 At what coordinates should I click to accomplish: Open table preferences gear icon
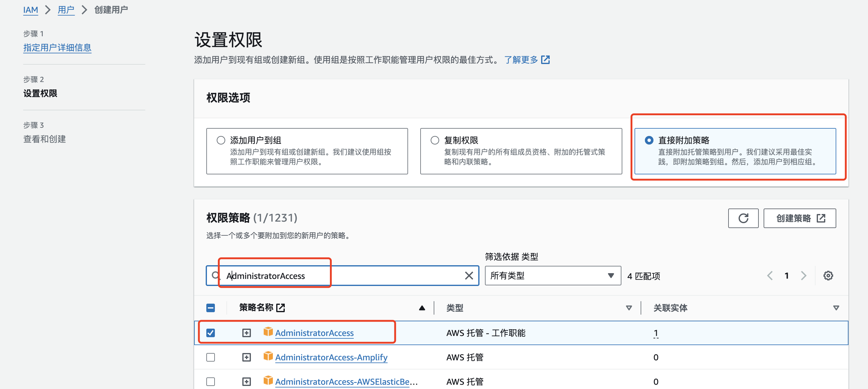tap(828, 276)
